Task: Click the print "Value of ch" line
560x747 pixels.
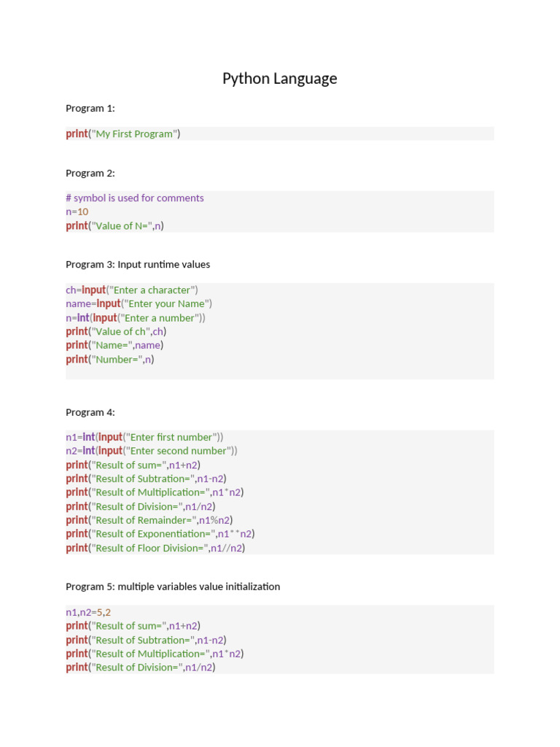Action: point(116,332)
